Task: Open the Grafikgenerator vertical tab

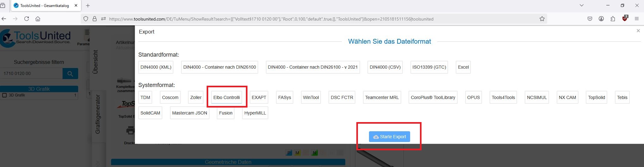Action: click(98, 114)
